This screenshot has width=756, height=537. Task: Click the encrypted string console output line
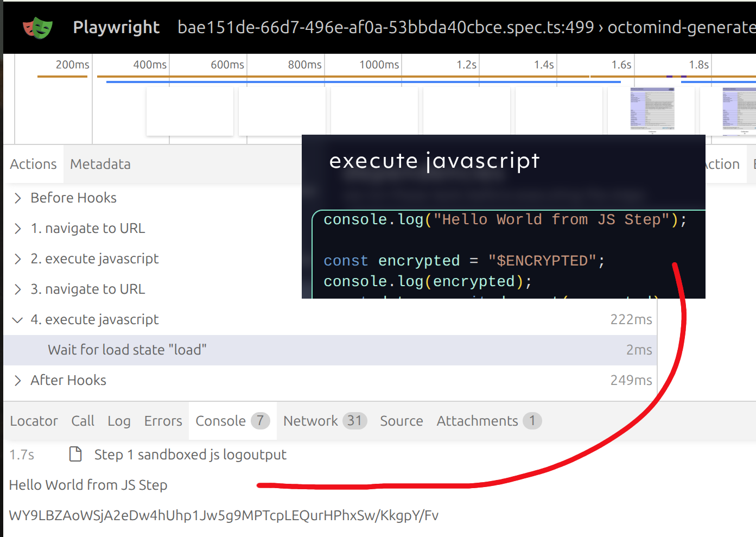pos(224,515)
